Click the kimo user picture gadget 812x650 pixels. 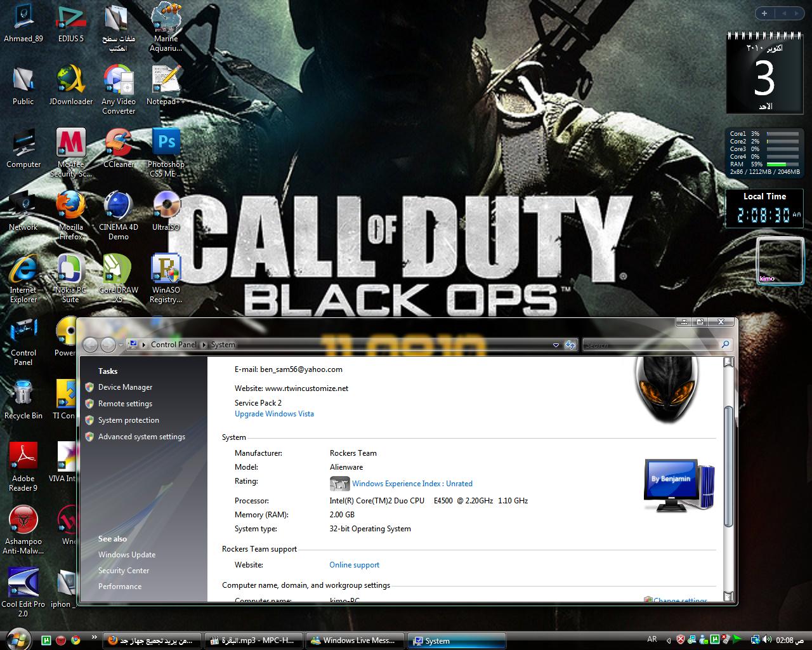point(780,260)
